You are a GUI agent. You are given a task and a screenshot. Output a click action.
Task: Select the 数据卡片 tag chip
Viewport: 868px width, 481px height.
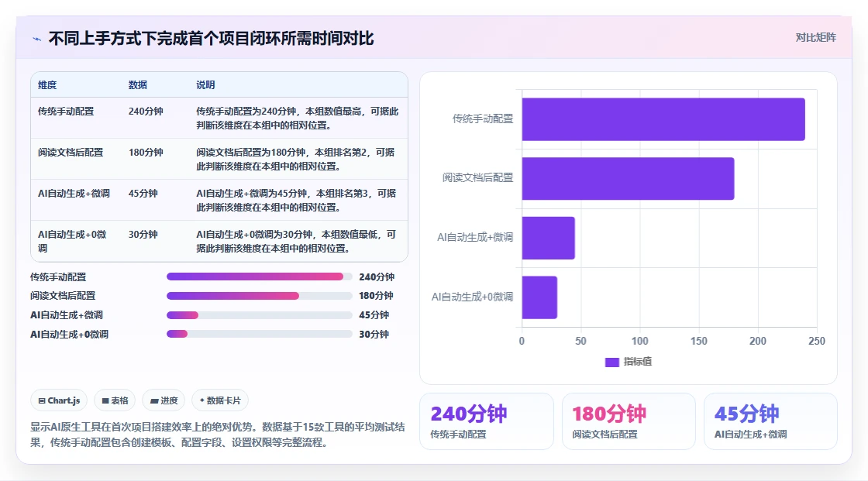220,400
